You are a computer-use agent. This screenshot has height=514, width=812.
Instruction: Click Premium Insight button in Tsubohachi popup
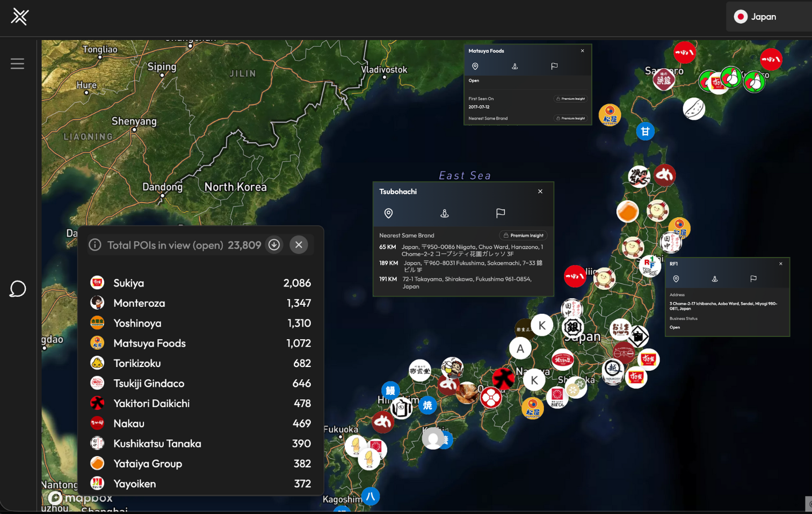[x=524, y=235]
